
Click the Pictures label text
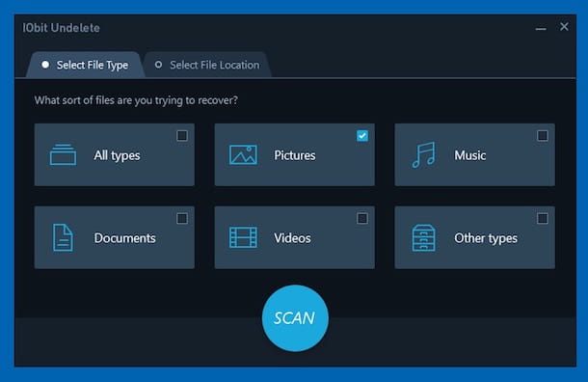pos(295,155)
